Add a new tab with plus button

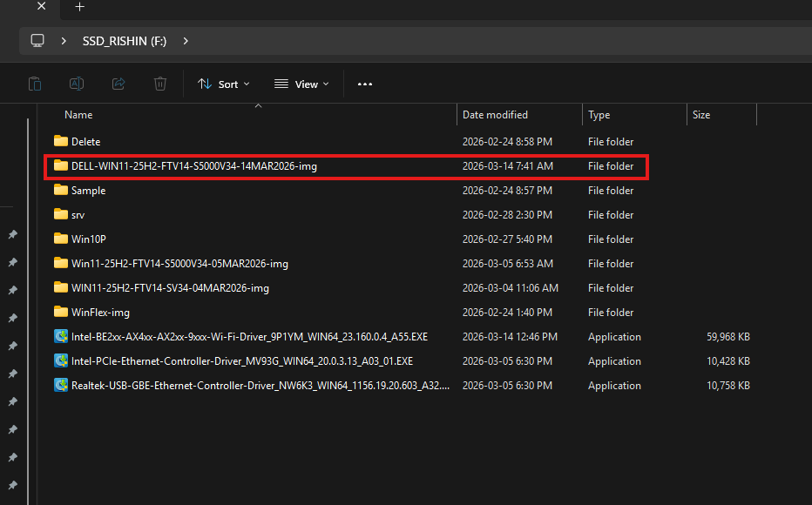pos(80,7)
